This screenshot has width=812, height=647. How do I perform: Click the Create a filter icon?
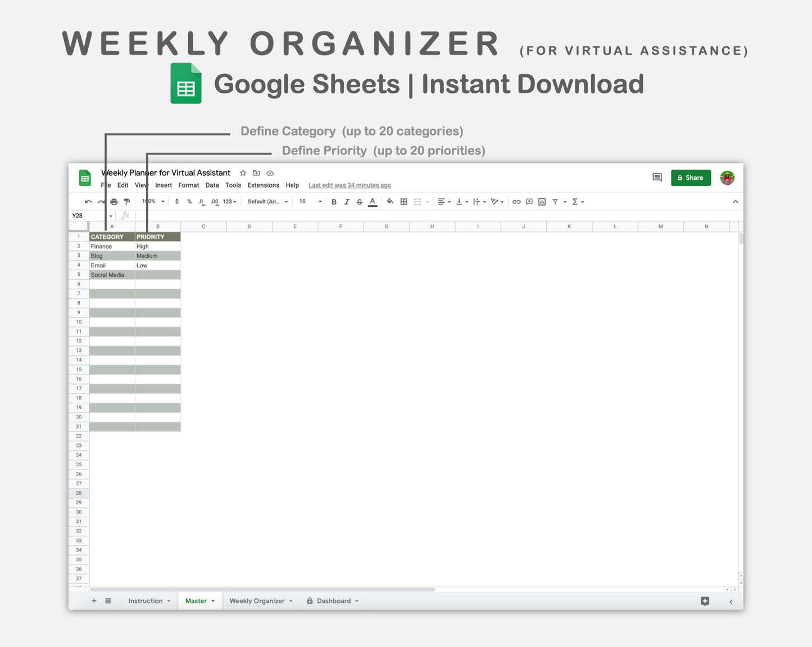(555, 201)
